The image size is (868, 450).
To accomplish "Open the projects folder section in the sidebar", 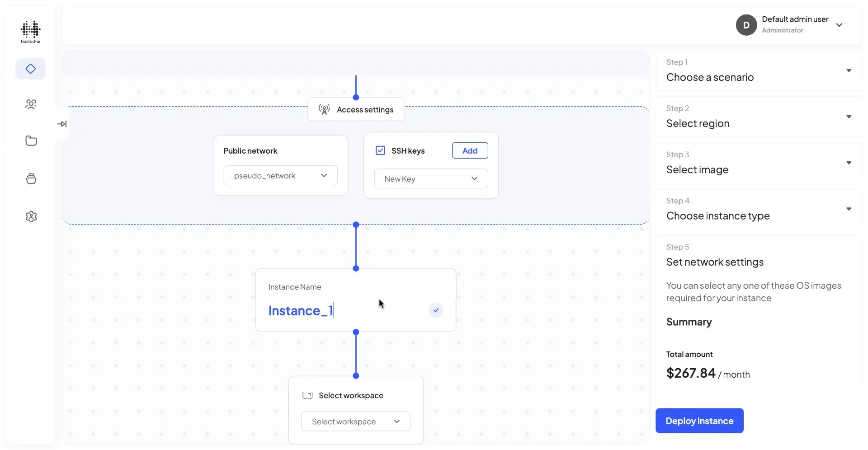I will (30, 141).
